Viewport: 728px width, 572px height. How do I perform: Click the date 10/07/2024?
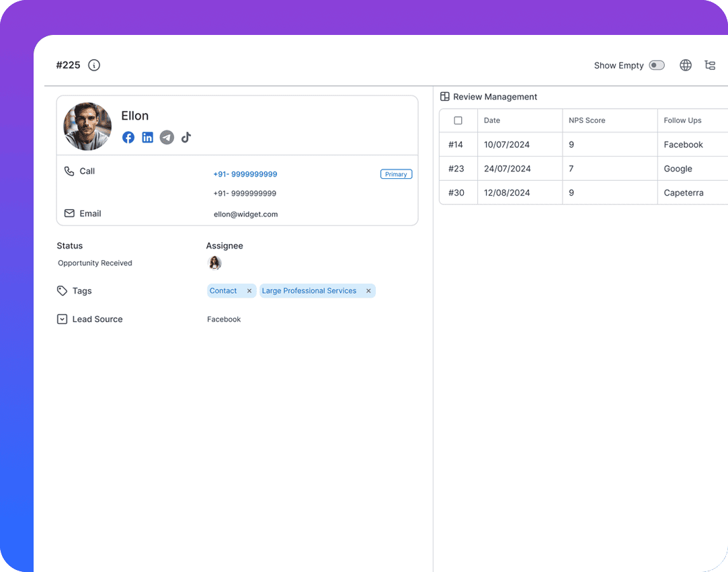tap(507, 145)
